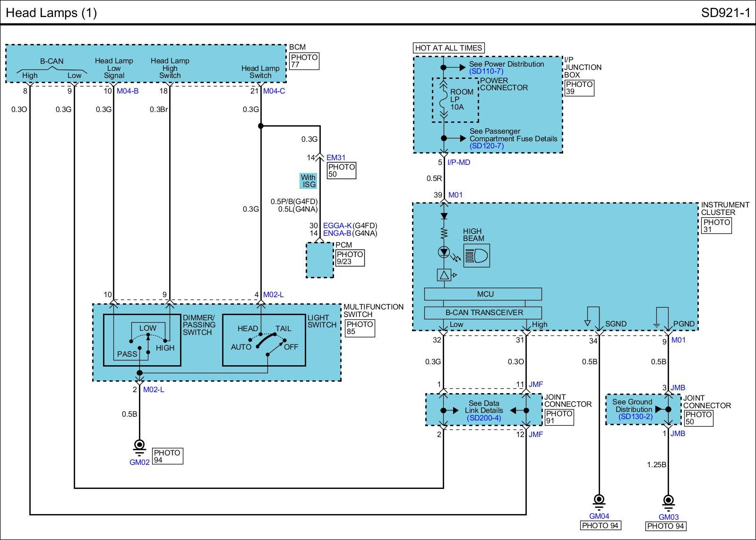This screenshot has height=540, width=756.
Task: Click the GM04 ground symbol
Action: click(599, 501)
